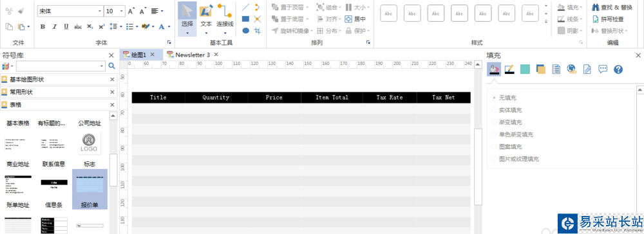
Task: Click the help question mark icon
Action: 618,69
